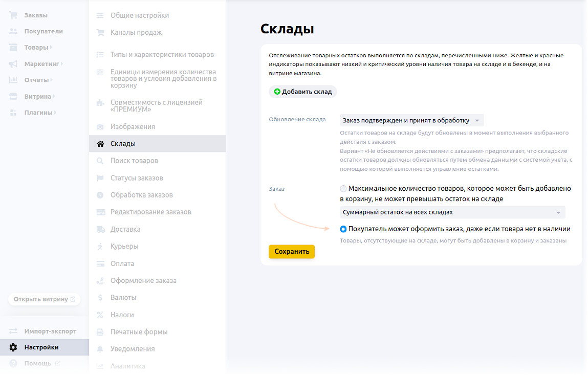Screen dimensions: 588x376
Task: Click the Открыть витрину button
Action: (x=44, y=299)
